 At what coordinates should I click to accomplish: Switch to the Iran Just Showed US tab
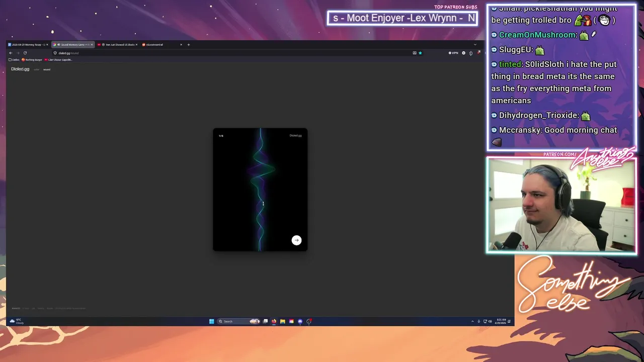pos(117,45)
